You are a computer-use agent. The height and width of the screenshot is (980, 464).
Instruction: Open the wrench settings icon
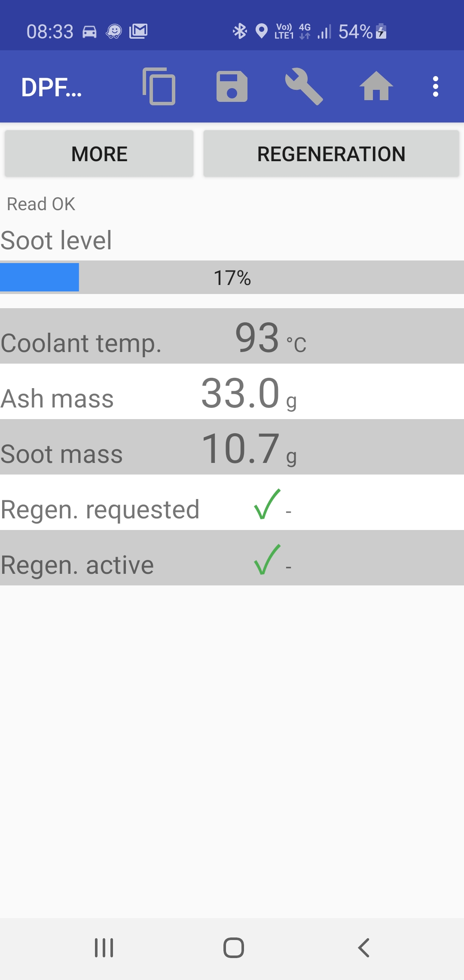[304, 86]
